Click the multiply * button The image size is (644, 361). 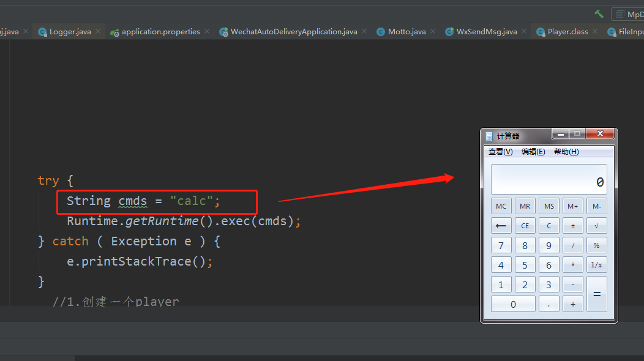572,265
